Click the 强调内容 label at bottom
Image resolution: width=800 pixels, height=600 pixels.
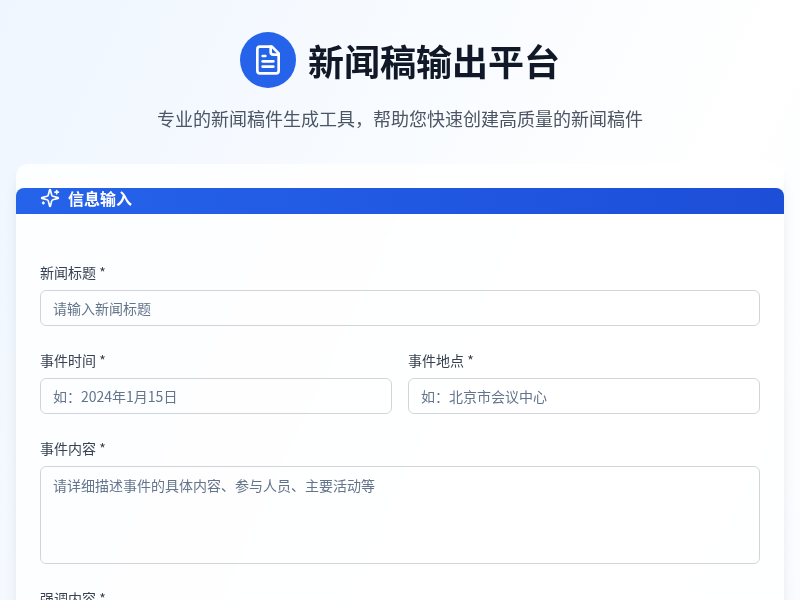[64, 594]
